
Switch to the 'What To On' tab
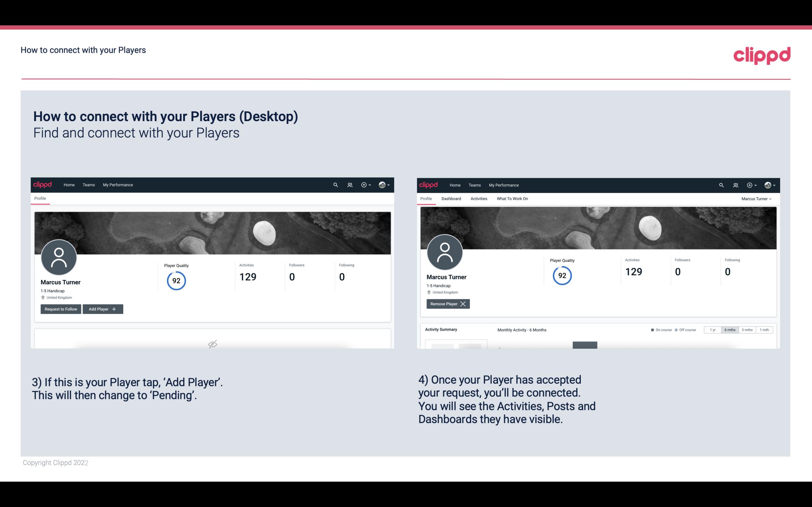pos(512,199)
